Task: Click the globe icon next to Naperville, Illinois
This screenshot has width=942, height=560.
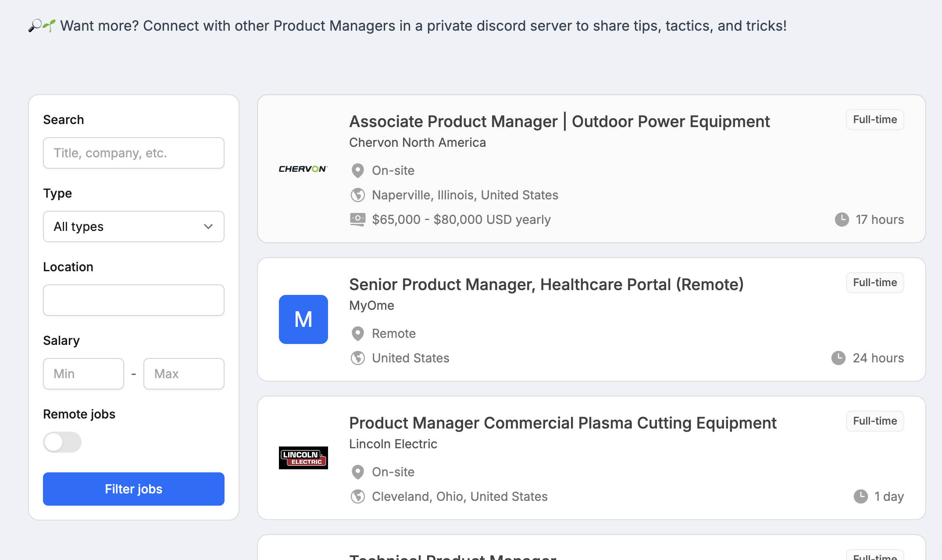Action: [x=357, y=195]
